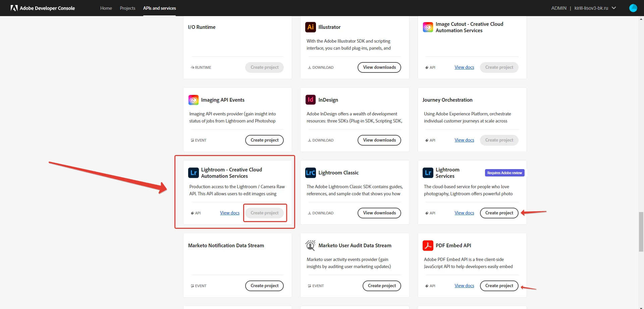Click the Imaging API Events EVENT type icon
644x309 pixels.
(x=193, y=140)
